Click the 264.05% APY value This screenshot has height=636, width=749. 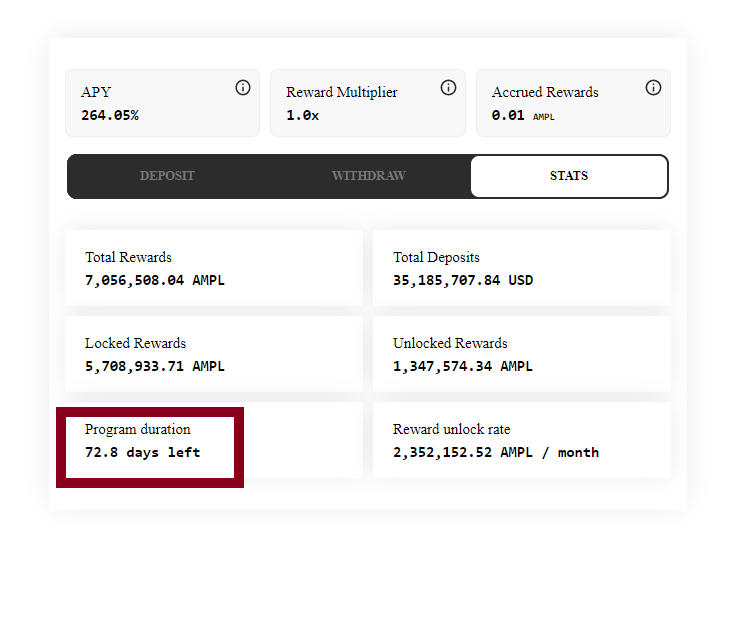110,115
